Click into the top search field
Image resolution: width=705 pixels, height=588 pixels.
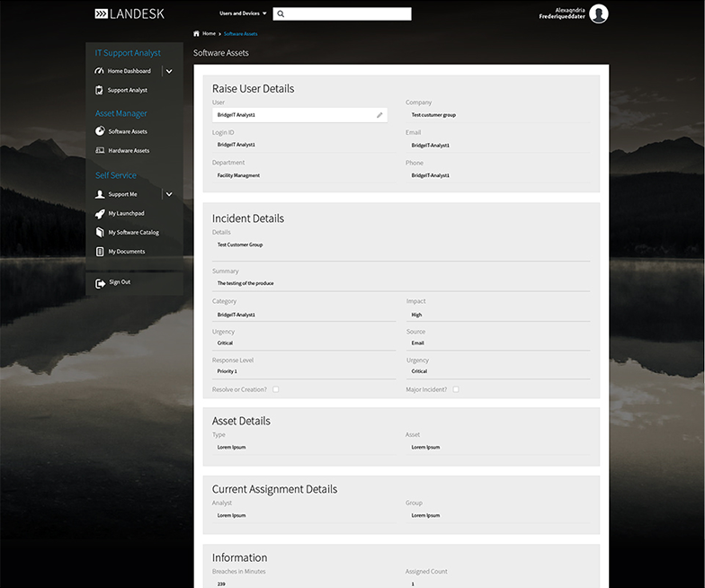point(348,14)
